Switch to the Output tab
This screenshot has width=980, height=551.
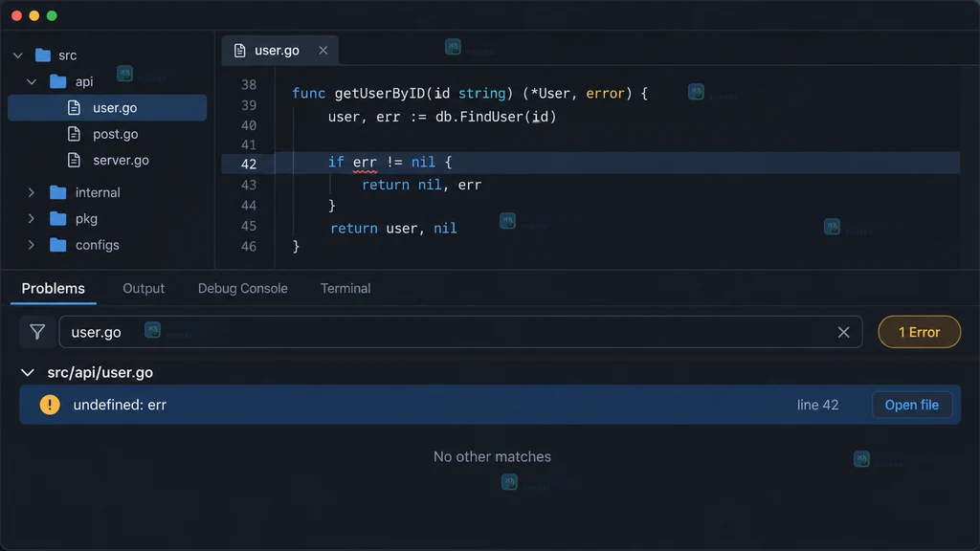[144, 289]
